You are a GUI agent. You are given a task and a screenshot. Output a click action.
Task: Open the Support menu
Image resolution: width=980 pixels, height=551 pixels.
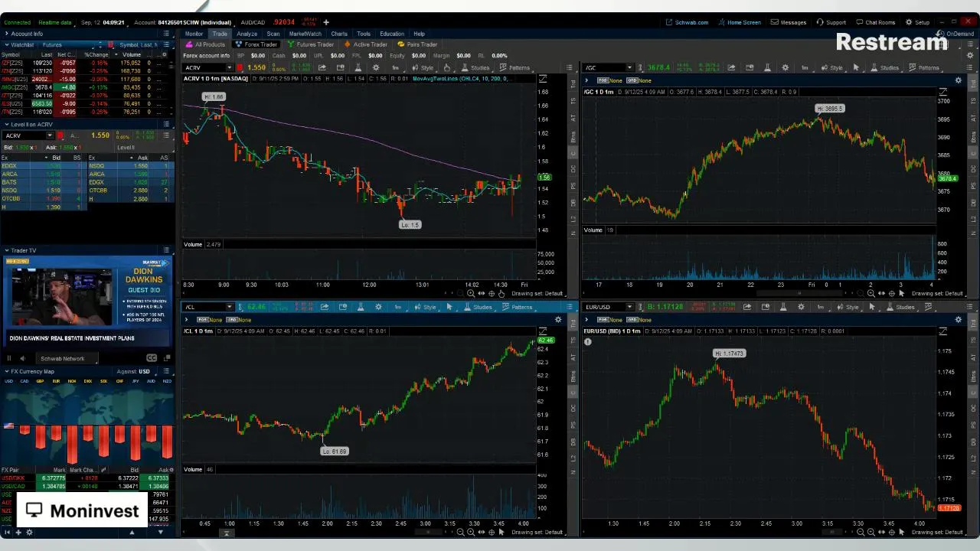coord(831,22)
